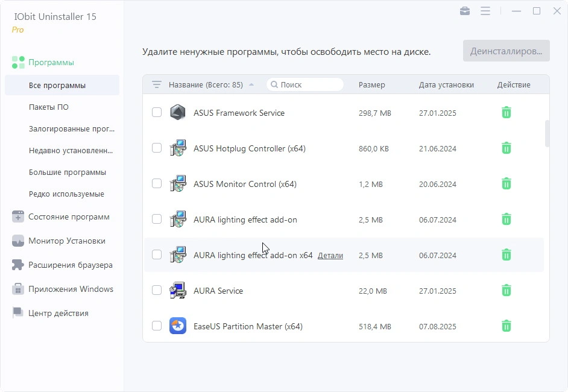Go to Состояние программ
The height and width of the screenshot is (392, 568).
click(x=69, y=217)
